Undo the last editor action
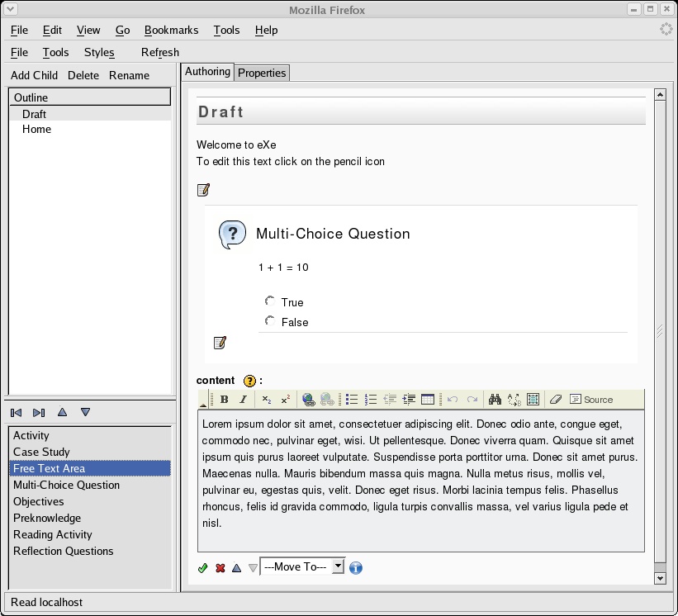 pos(453,400)
